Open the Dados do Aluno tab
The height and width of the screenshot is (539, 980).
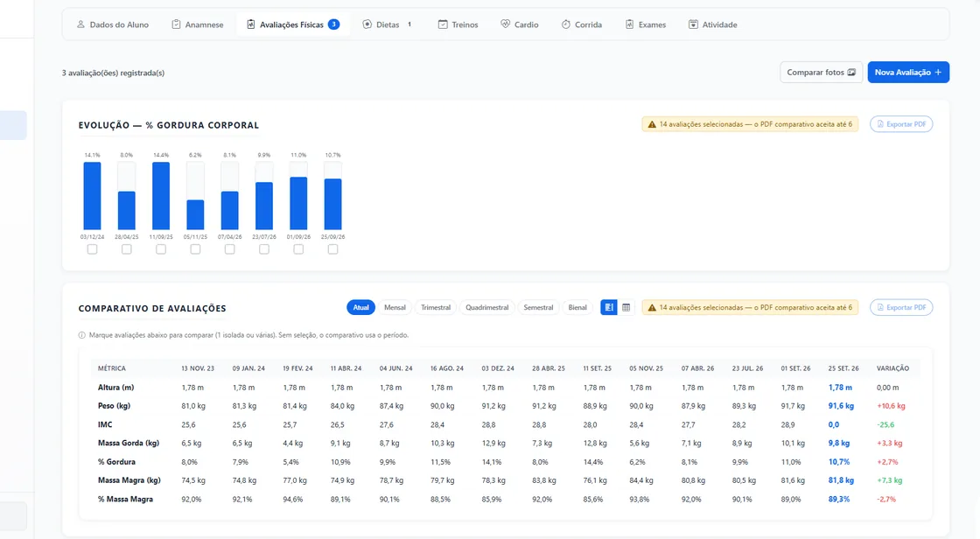pos(113,24)
